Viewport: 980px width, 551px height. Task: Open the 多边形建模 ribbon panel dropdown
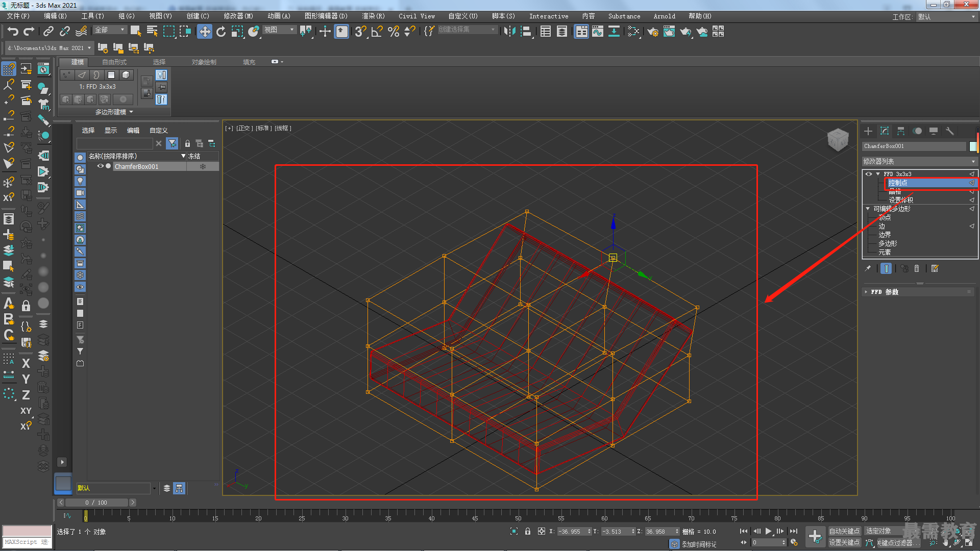(114, 112)
